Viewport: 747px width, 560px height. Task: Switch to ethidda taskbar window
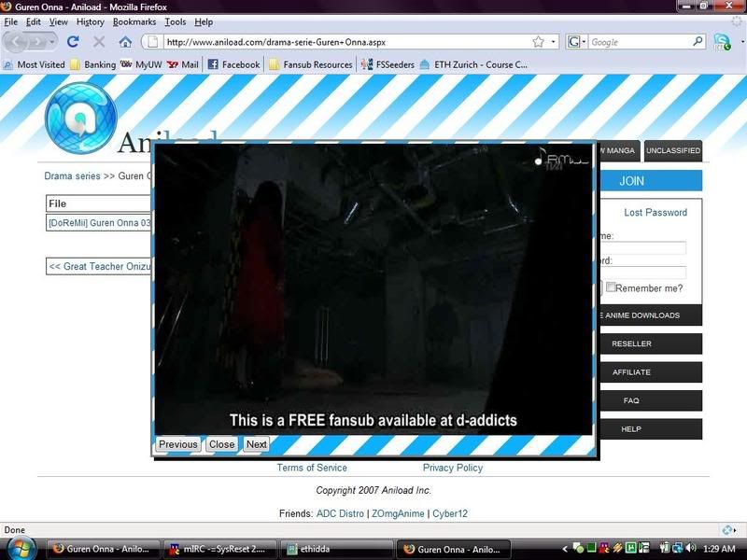[338, 549]
